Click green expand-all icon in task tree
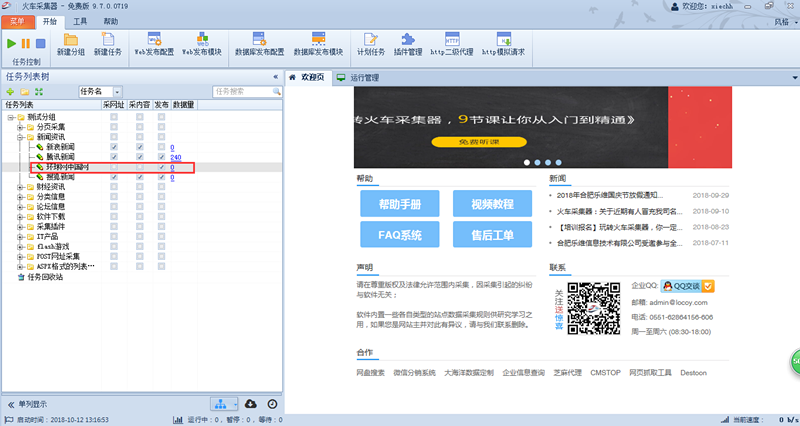Viewport: 800px width, 426px height. [x=39, y=92]
